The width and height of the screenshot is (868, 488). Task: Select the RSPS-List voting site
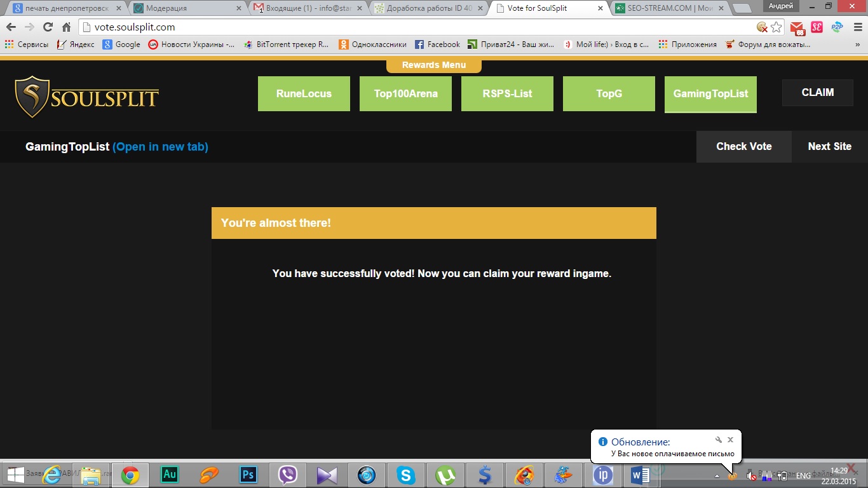[507, 93]
